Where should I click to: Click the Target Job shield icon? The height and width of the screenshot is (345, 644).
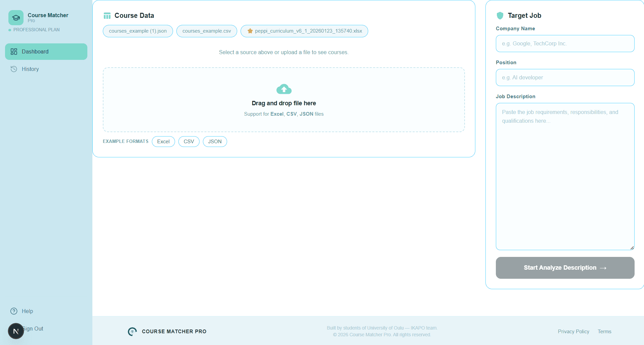pos(500,15)
